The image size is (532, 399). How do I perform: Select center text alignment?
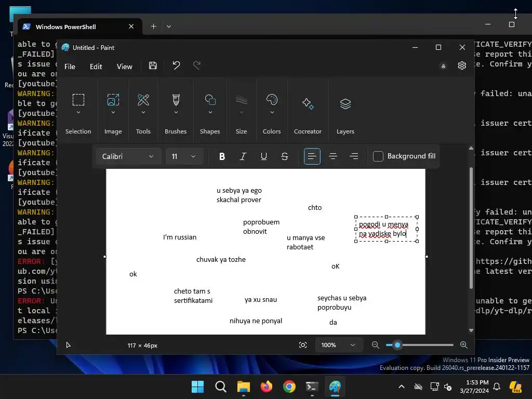tap(333, 156)
